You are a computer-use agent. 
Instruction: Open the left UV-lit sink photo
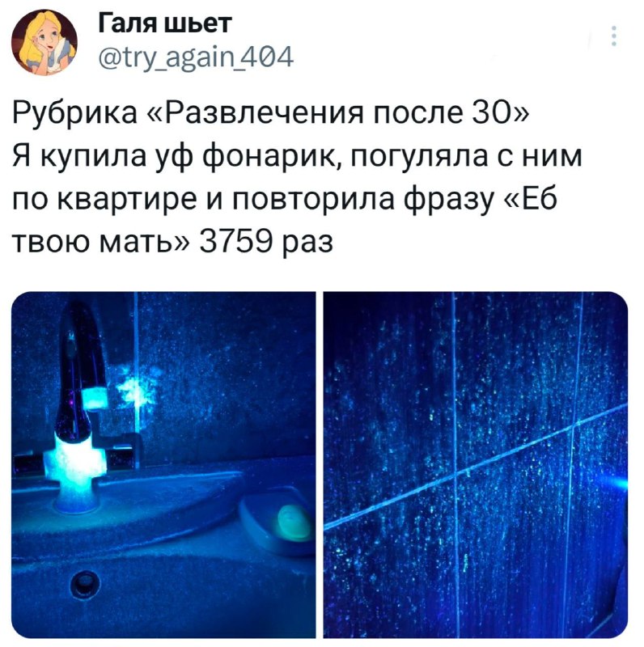(163, 464)
